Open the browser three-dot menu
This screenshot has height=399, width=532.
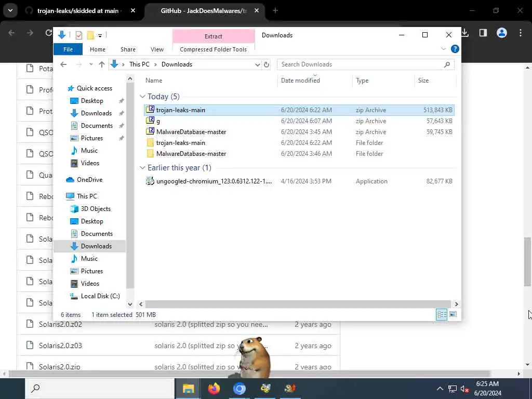click(x=520, y=33)
